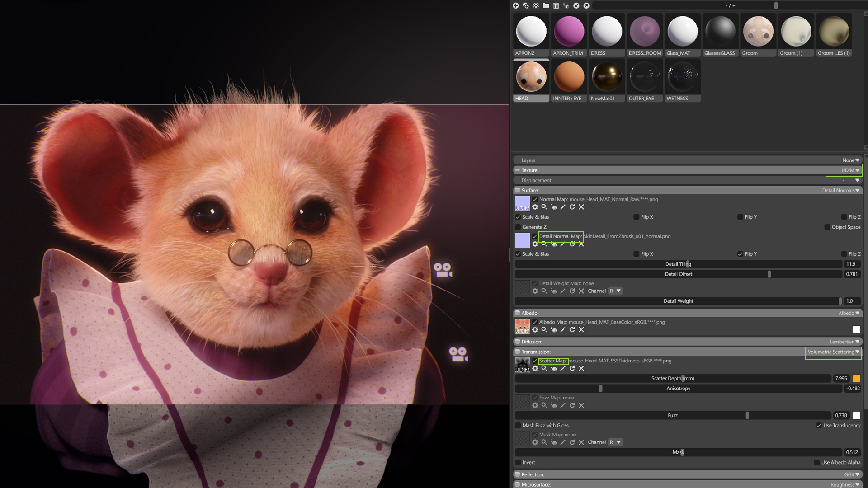Click the orange Scatter Depth color swatch
The width and height of the screenshot is (868, 488).
[856, 378]
